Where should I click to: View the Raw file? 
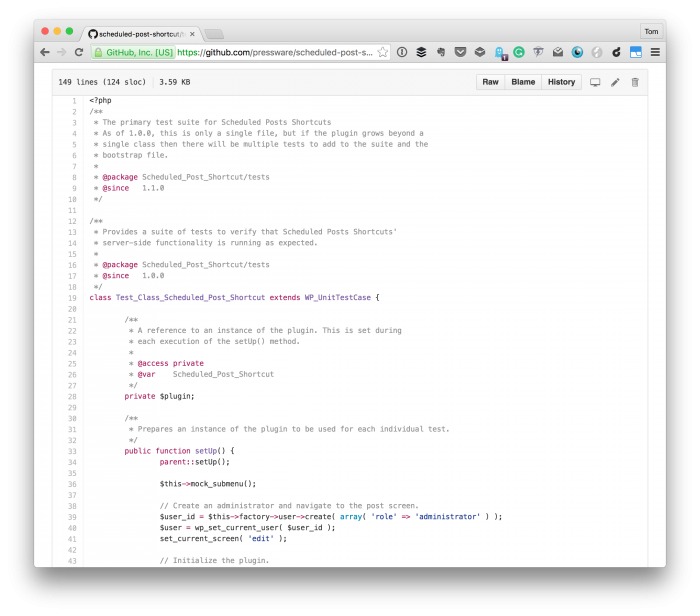coord(490,82)
